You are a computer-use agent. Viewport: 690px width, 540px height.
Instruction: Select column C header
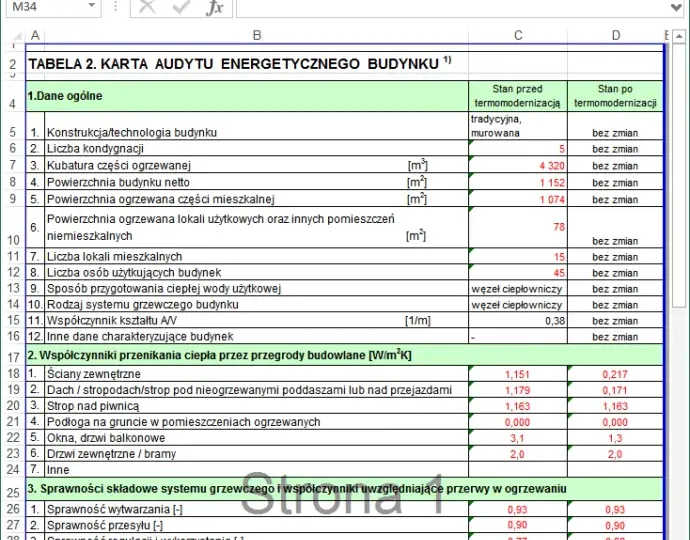click(x=518, y=35)
